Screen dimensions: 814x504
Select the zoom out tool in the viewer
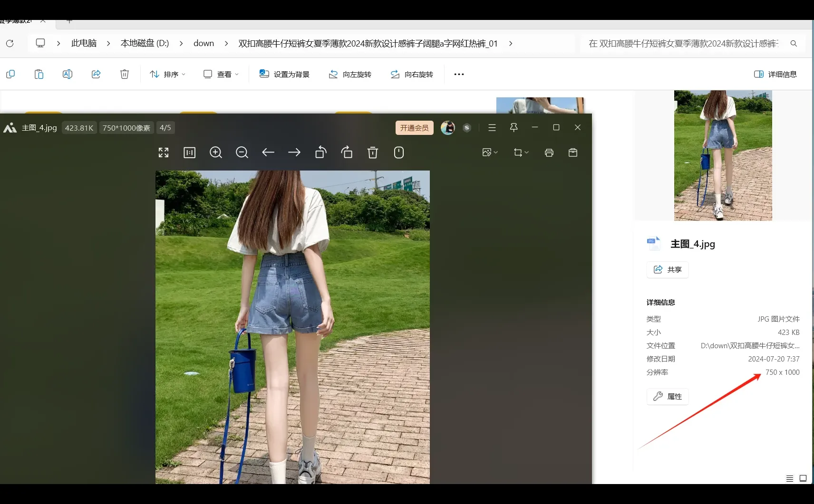click(242, 152)
